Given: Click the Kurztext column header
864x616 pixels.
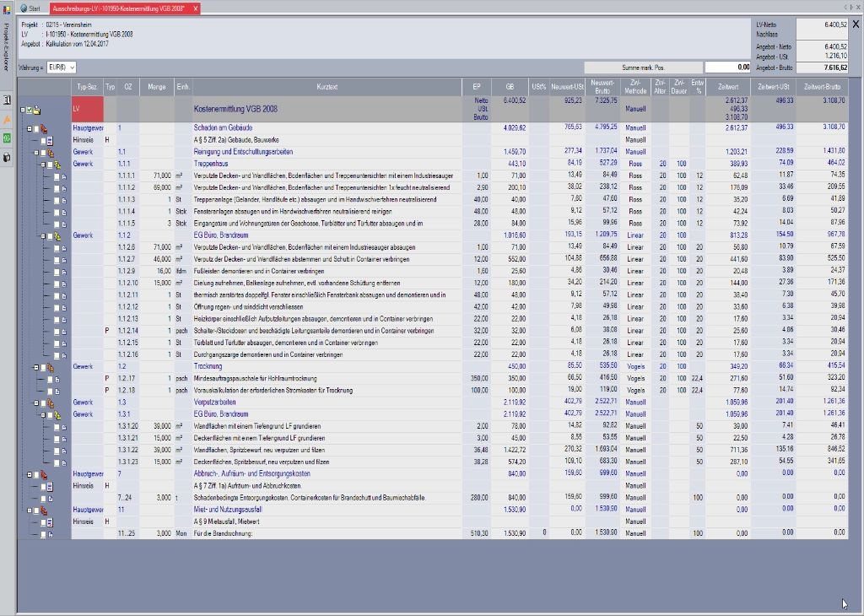Looking at the screenshot, I should click(327, 86).
